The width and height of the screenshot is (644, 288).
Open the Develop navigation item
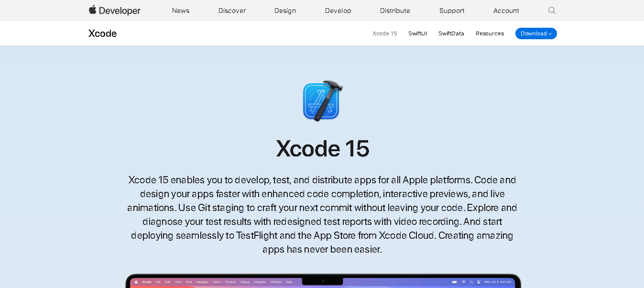pyautogui.click(x=338, y=11)
